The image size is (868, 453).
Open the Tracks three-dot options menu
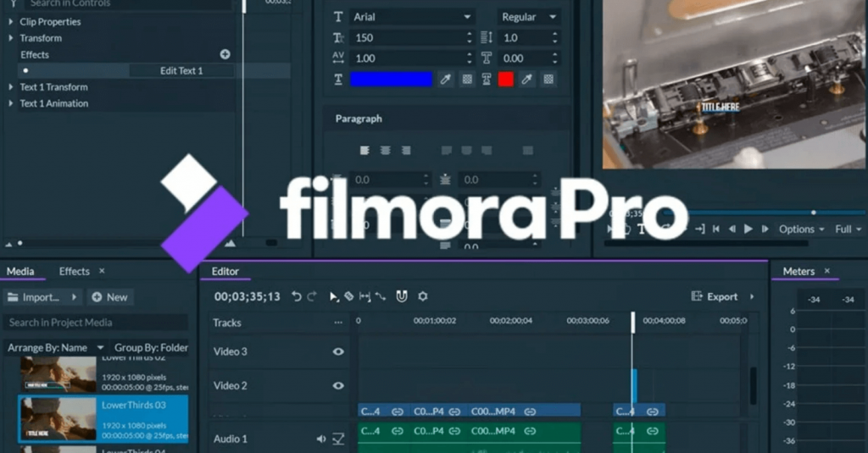(338, 323)
